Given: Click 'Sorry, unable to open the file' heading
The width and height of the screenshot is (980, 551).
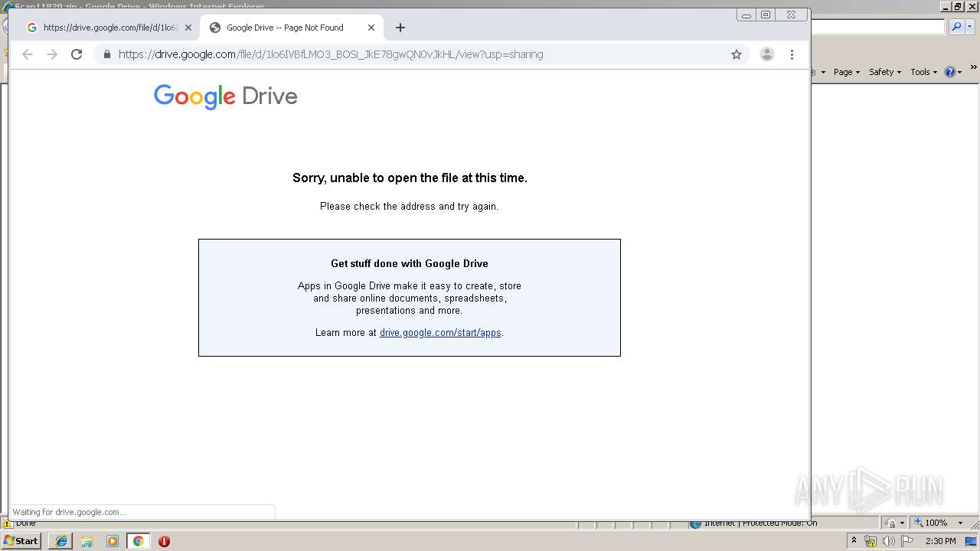Looking at the screenshot, I should click(410, 178).
